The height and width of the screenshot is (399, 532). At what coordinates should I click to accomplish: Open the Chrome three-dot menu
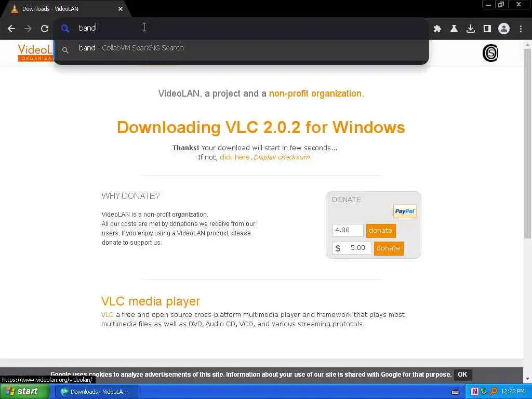click(521, 29)
